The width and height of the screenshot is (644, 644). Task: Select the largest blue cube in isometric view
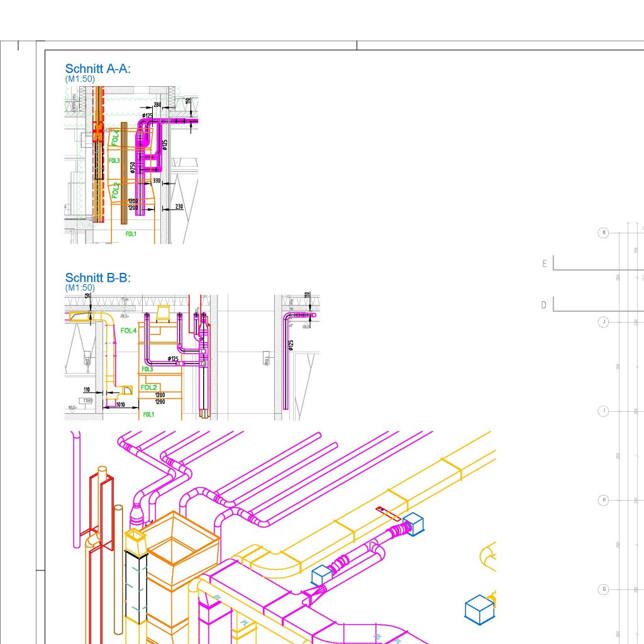[x=480, y=610]
